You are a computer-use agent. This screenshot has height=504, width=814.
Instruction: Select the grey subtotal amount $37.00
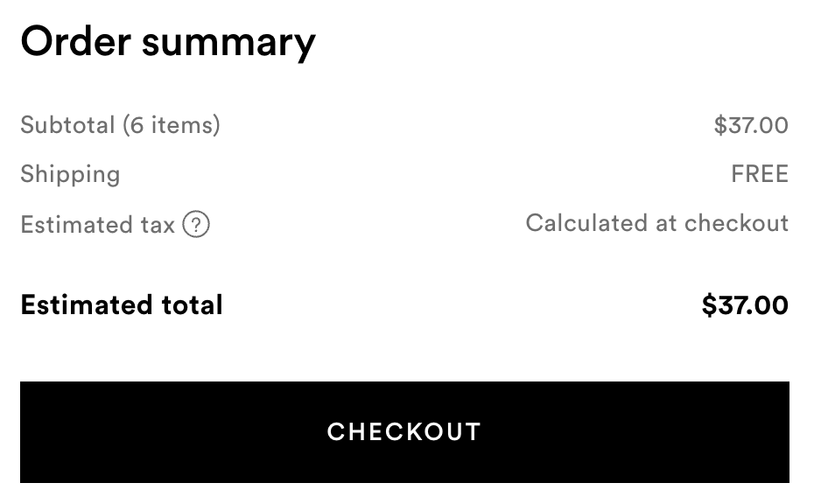tap(751, 125)
